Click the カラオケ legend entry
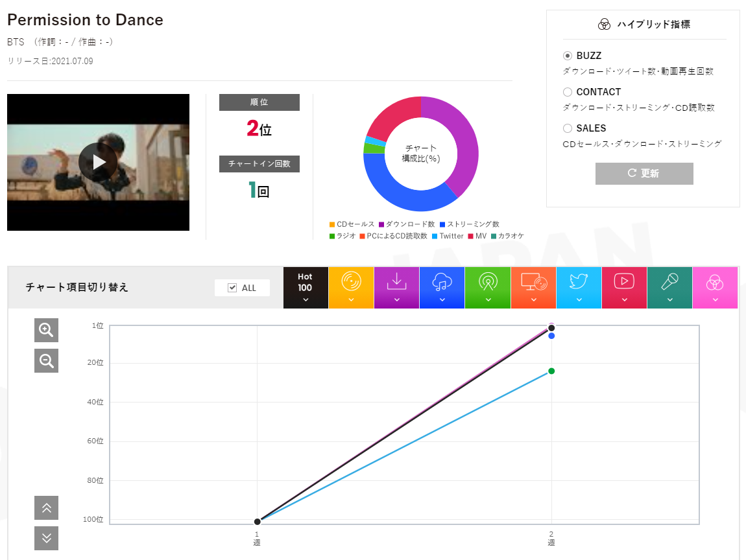746x560 pixels. [x=508, y=236]
